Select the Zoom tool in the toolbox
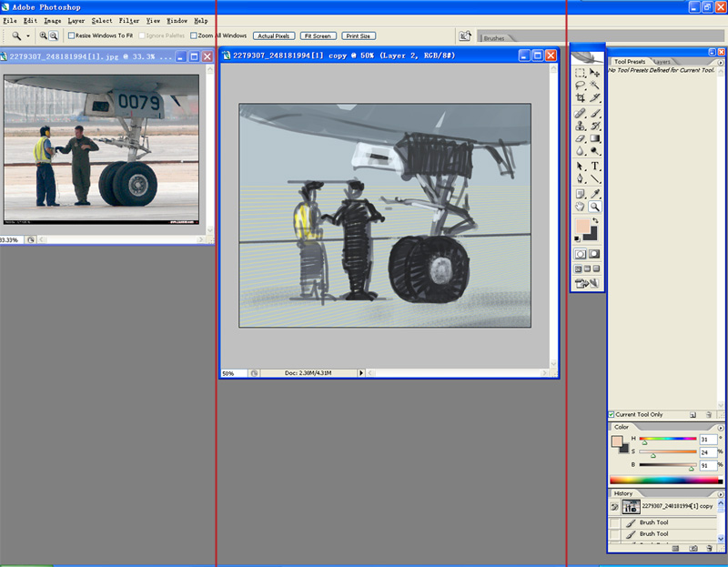Screen dimensions: 728x567 click(x=595, y=208)
